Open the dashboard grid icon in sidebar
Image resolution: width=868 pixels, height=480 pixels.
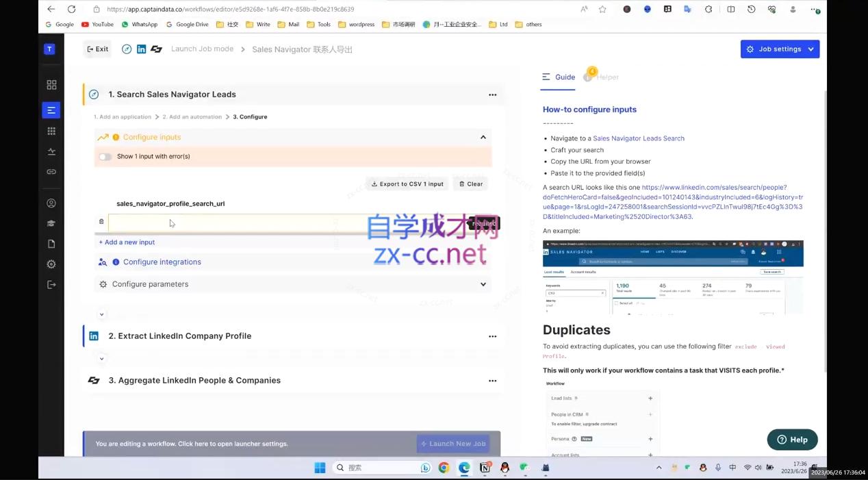[x=51, y=85]
